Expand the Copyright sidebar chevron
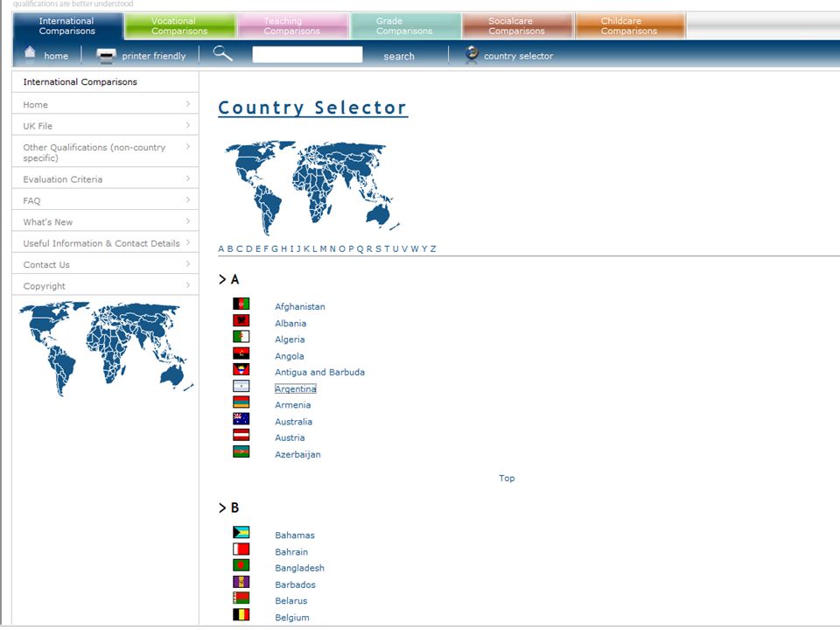 (188, 285)
